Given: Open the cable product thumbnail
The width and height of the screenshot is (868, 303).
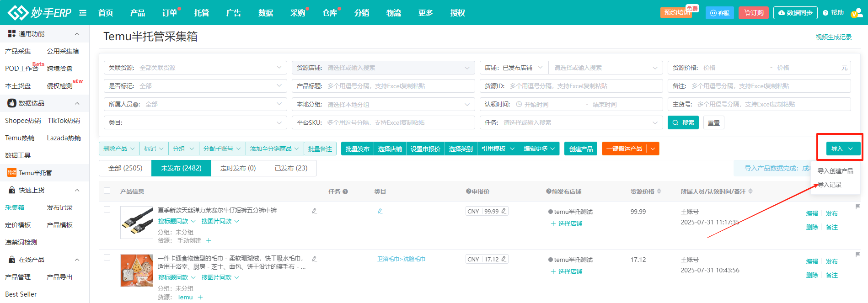Looking at the screenshot, I should [137, 223].
